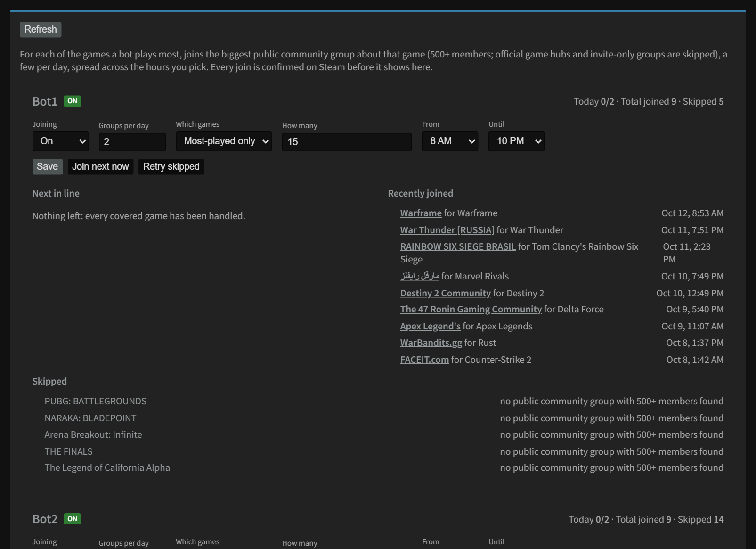Open WarBandits.gg group link
This screenshot has width=756, height=549.
[x=431, y=343]
